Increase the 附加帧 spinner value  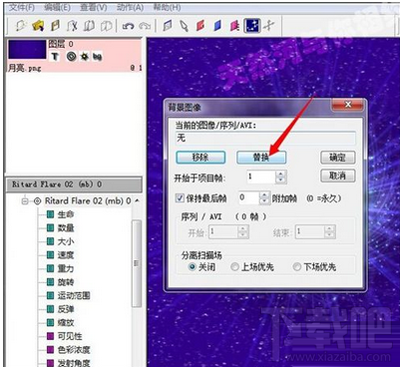264,195
